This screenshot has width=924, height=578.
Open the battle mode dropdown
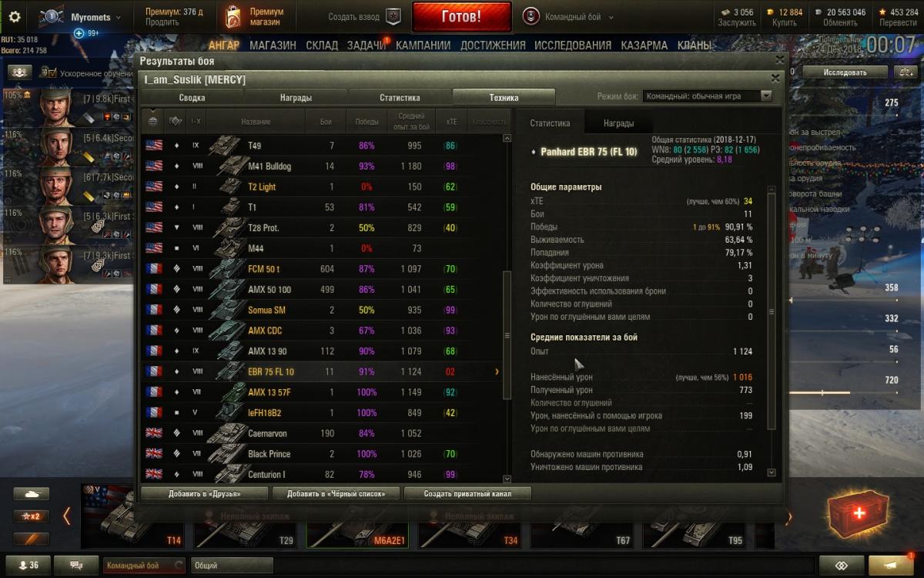pyautogui.click(x=707, y=96)
